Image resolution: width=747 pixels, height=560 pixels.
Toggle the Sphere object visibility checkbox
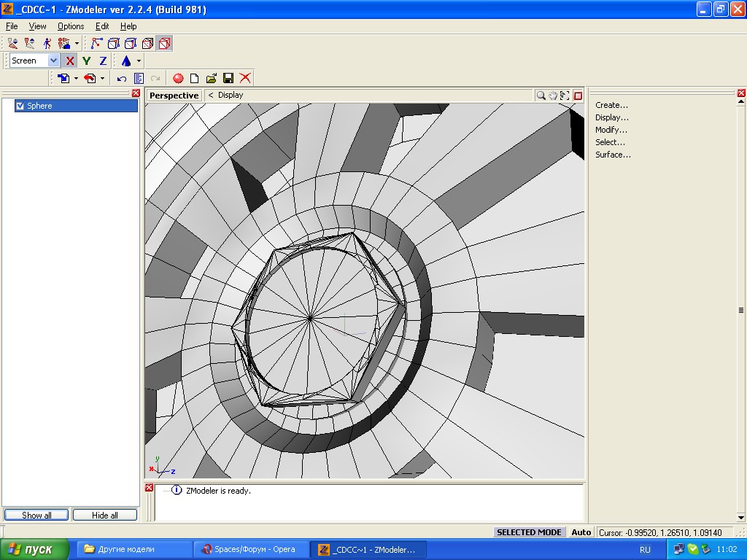[x=20, y=106]
